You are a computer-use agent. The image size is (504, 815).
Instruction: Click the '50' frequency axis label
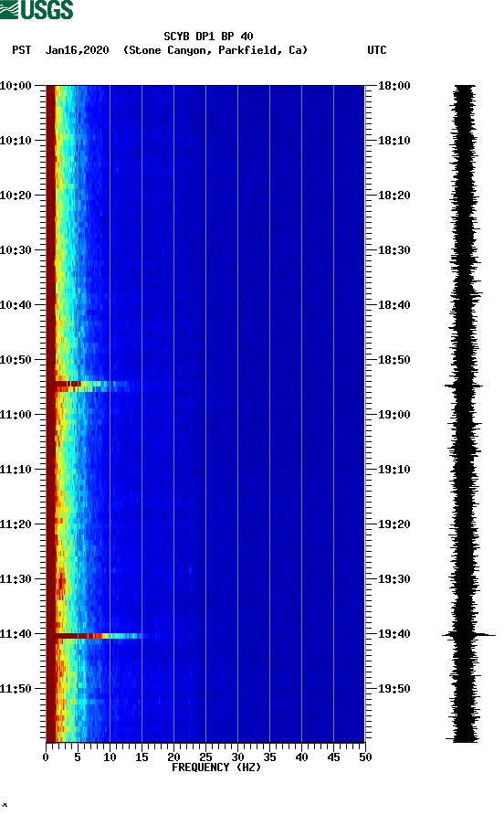click(366, 757)
